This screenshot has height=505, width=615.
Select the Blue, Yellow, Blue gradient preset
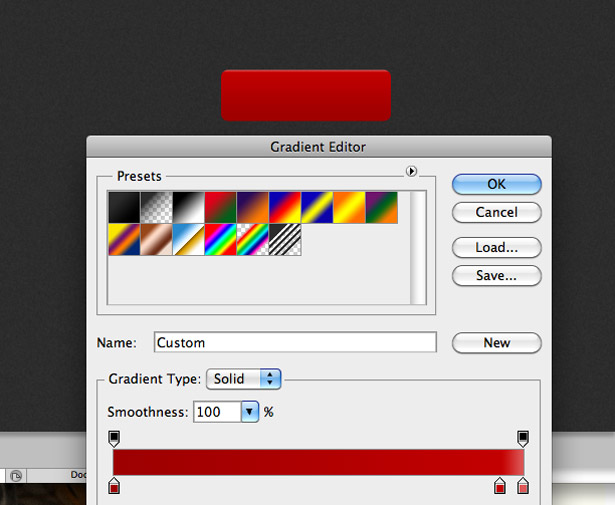tap(317, 207)
